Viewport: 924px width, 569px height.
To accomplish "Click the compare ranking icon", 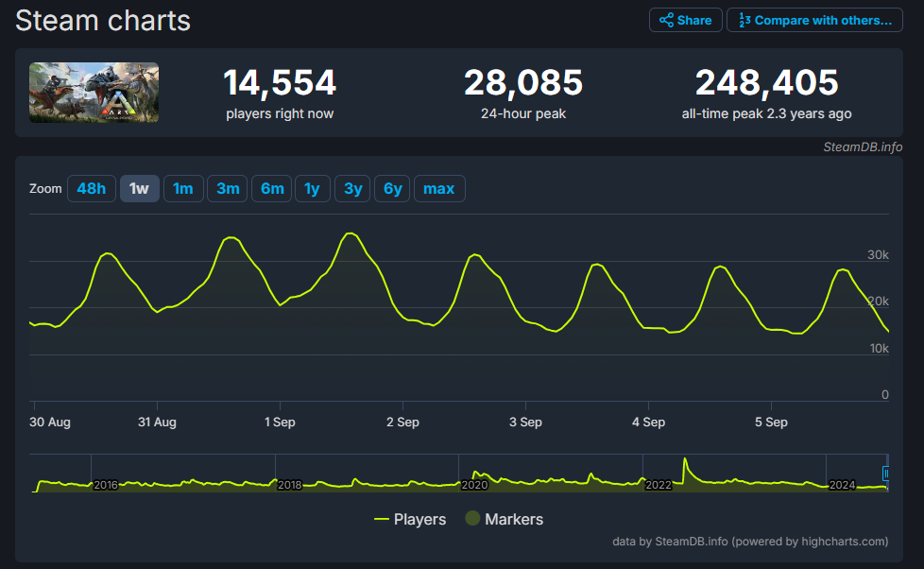I will click(744, 20).
